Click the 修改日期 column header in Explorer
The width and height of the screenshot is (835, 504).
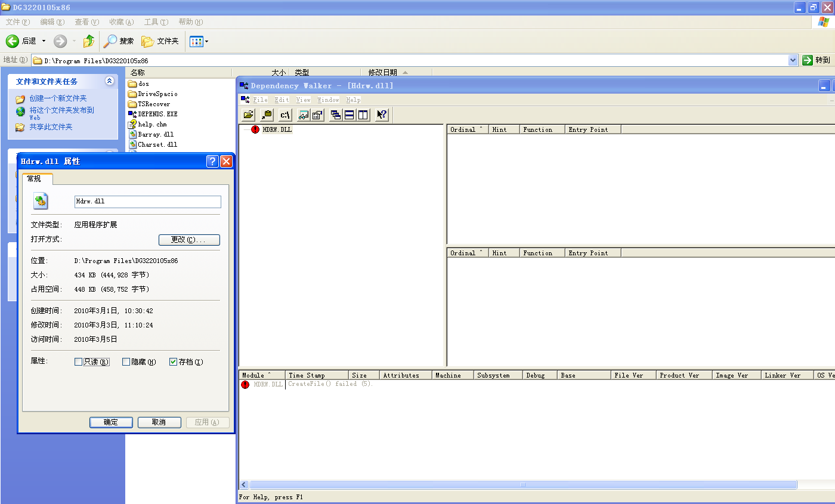coord(398,72)
